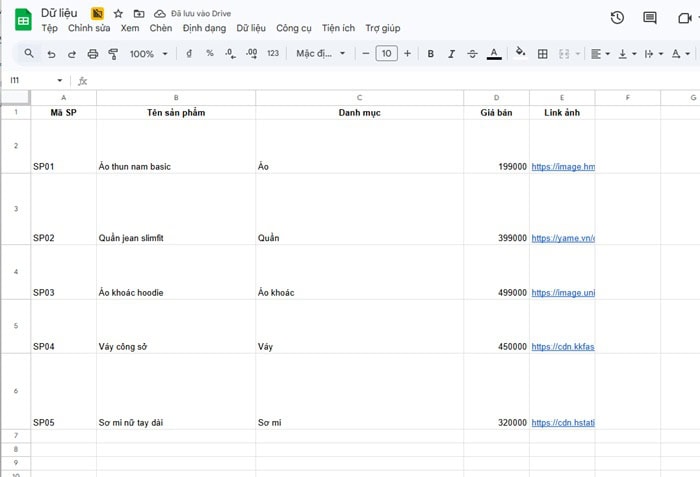Click the search magnifier in toolbar

pos(29,54)
